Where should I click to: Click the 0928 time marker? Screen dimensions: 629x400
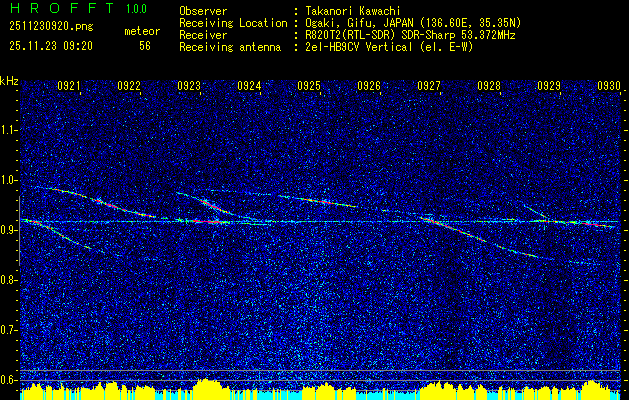tap(489, 85)
